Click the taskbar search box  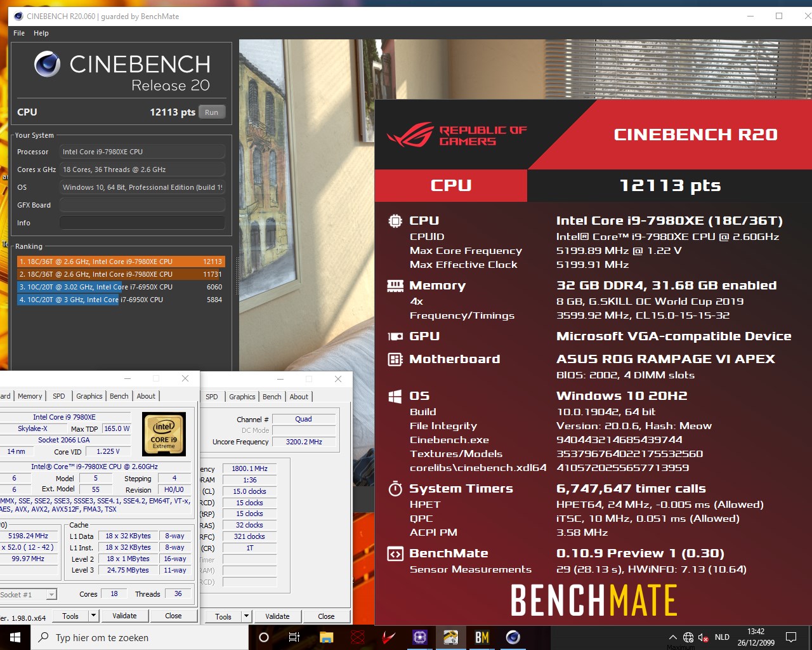140,637
